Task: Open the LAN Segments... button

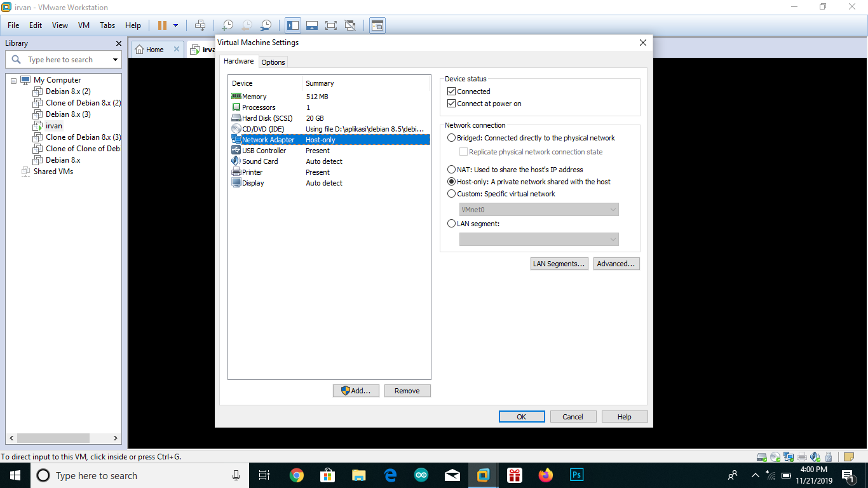Action: [559, 264]
